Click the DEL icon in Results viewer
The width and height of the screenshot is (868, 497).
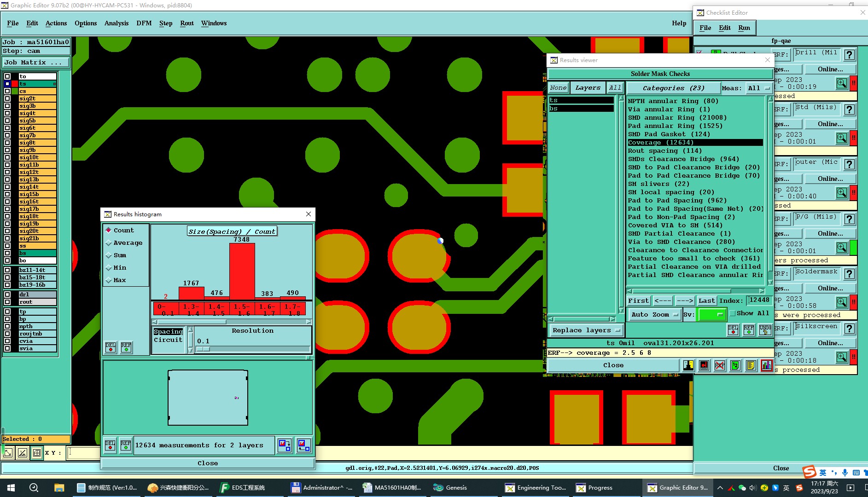(x=733, y=329)
